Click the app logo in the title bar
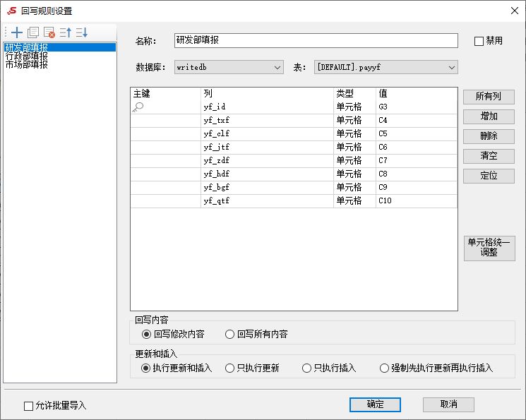The image size is (526, 420). pyautogui.click(x=12, y=11)
